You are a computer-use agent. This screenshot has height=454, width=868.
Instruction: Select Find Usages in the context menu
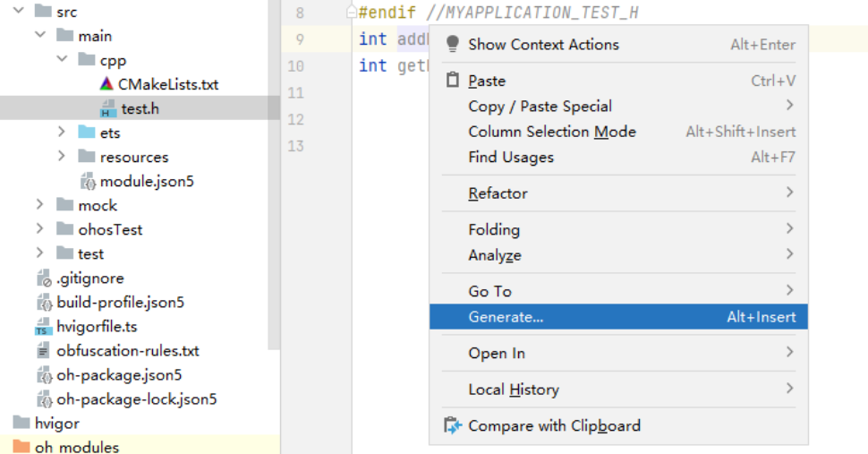618,158
